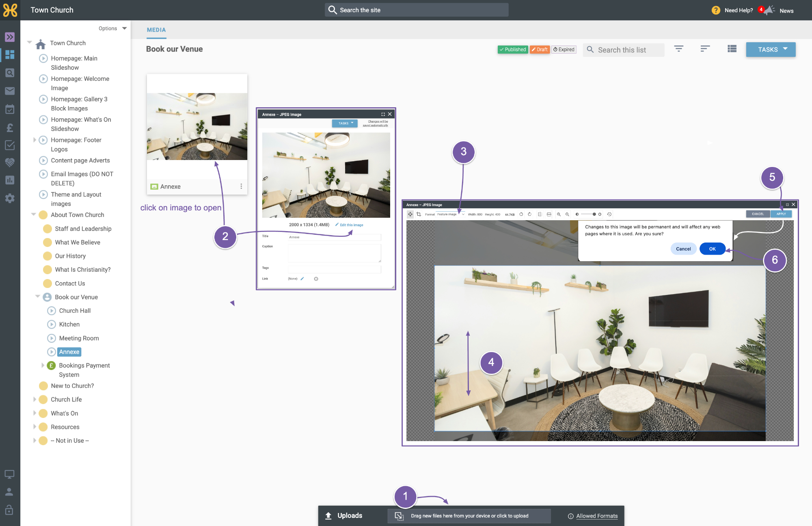Select Church Hall under Book our Venue
812x526 pixels.
pyautogui.click(x=75, y=311)
